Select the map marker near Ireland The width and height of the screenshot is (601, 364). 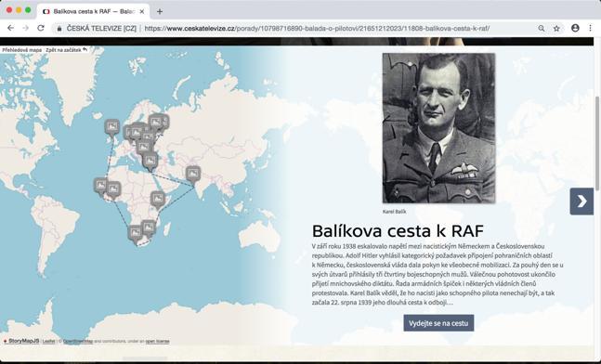(x=111, y=127)
